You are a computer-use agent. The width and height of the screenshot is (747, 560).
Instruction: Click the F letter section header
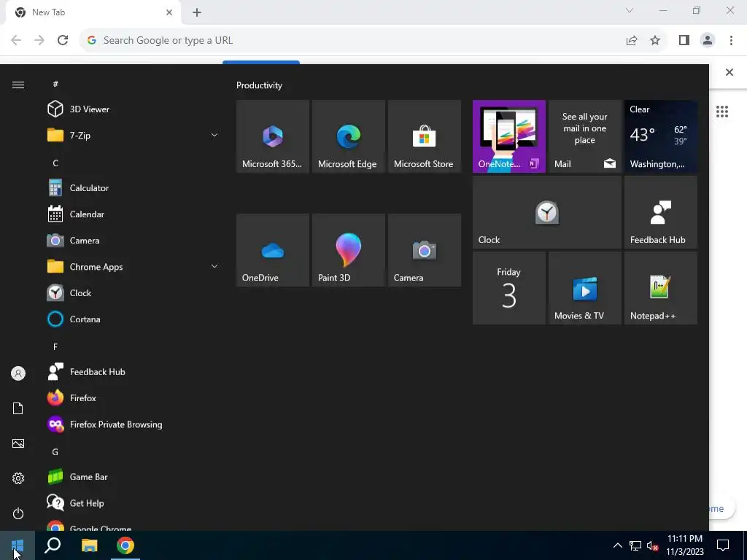55,346
